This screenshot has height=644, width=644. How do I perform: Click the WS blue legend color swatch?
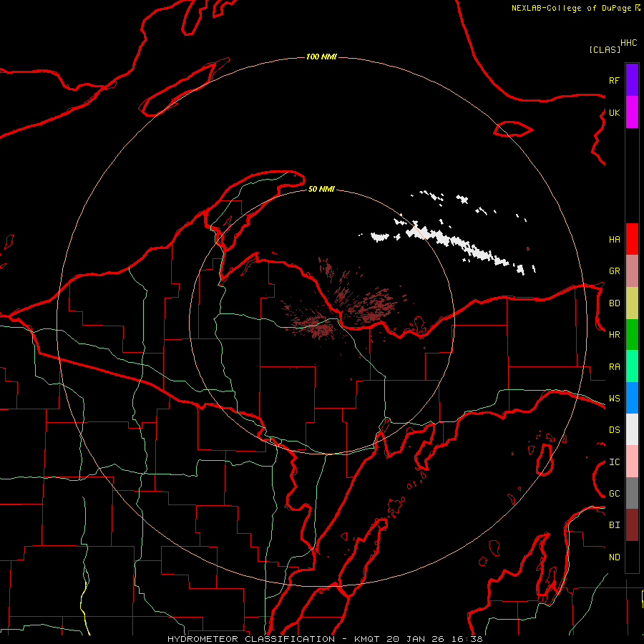632,398
